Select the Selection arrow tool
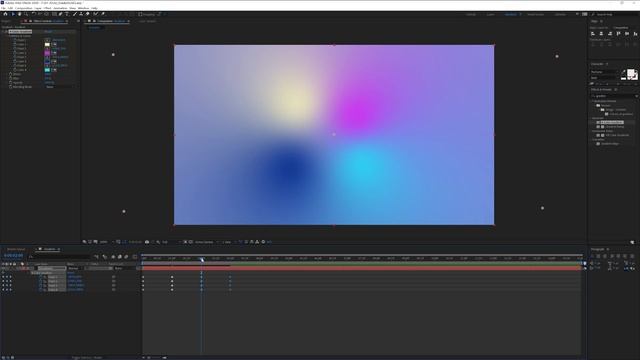This screenshot has height=360, width=640. pyautogui.click(x=13, y=14)
